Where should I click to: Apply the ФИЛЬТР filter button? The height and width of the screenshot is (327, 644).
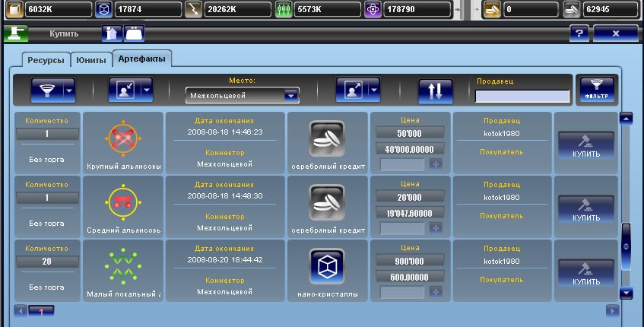coord(596,90)
